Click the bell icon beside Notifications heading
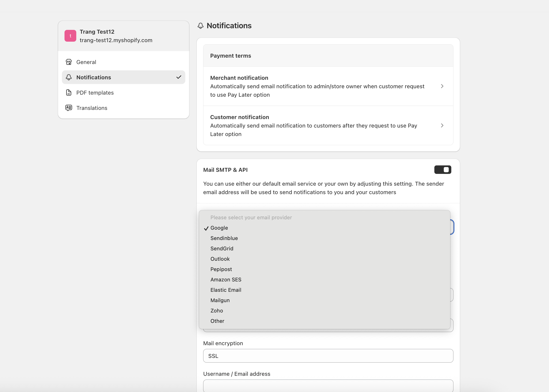This screenshot has width=549, height=392. pyautogui.click(x=201, y=26)
